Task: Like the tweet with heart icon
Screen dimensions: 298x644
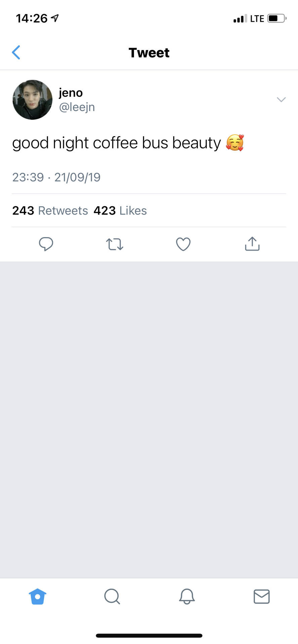Action: click(x=183, y=244)
